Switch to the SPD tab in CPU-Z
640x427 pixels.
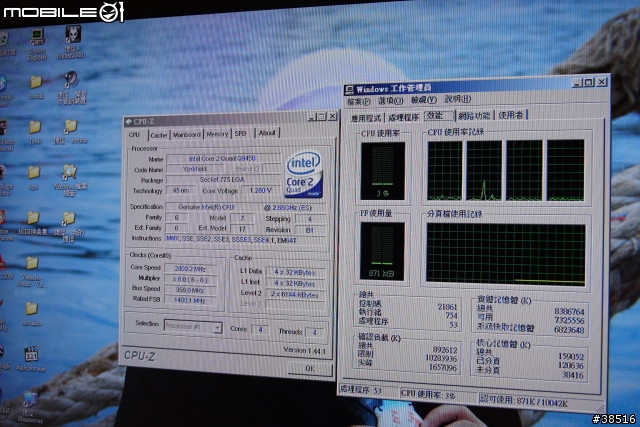pos(241,133)
